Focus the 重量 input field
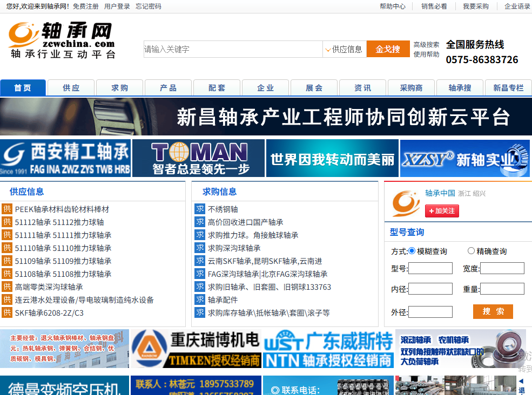 click(502, 289)
